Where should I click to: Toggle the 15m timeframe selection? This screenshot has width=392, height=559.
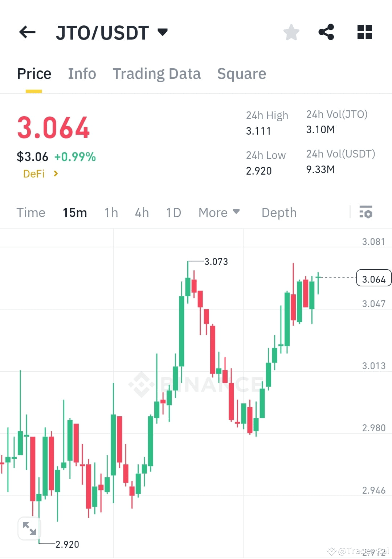(x=74, y=212)
